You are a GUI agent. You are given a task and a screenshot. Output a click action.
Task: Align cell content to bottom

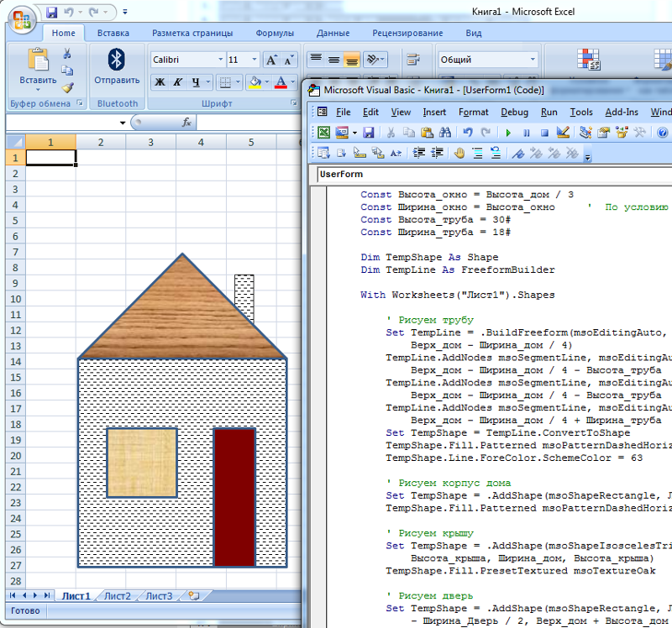click(x=351, y=60)
